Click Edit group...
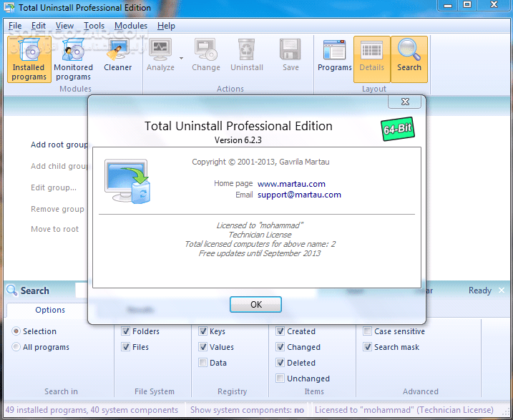Viewport: 513px width, 420px height. [54, 187]
